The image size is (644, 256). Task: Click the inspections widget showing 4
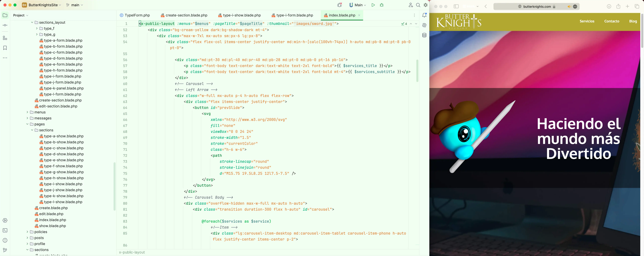pyautogui.click(x=404, y=24)
